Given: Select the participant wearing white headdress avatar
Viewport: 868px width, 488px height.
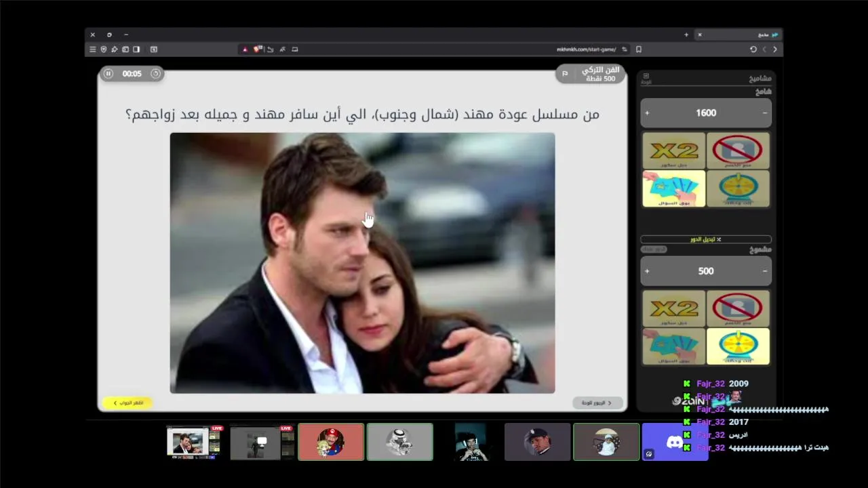Looking at the screenshot, I should pos(400,442).
